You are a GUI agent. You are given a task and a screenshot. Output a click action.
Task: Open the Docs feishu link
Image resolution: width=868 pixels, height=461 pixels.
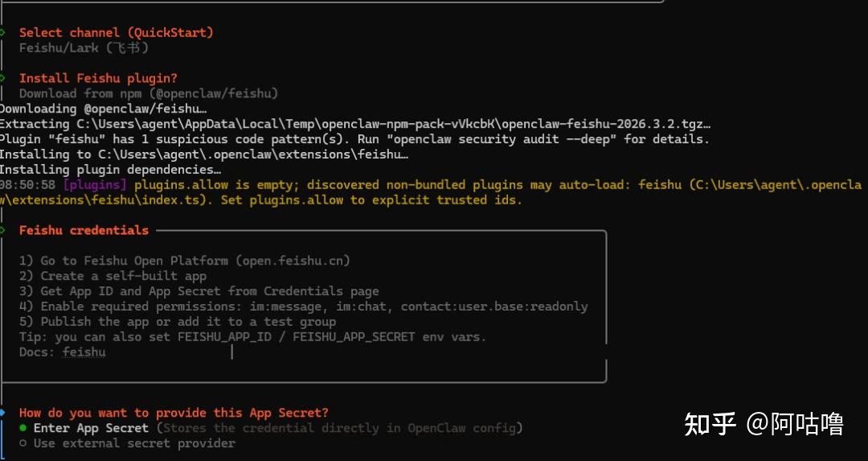[84, 352]
